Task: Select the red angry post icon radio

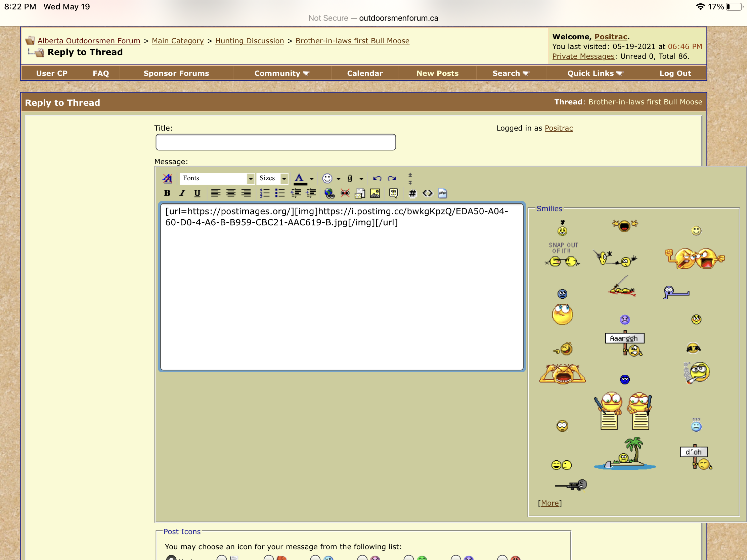Action: coord(502,558)
